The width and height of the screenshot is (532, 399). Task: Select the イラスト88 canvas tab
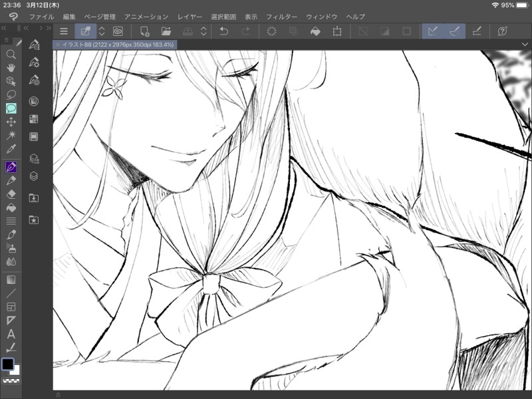coord(115,45)
